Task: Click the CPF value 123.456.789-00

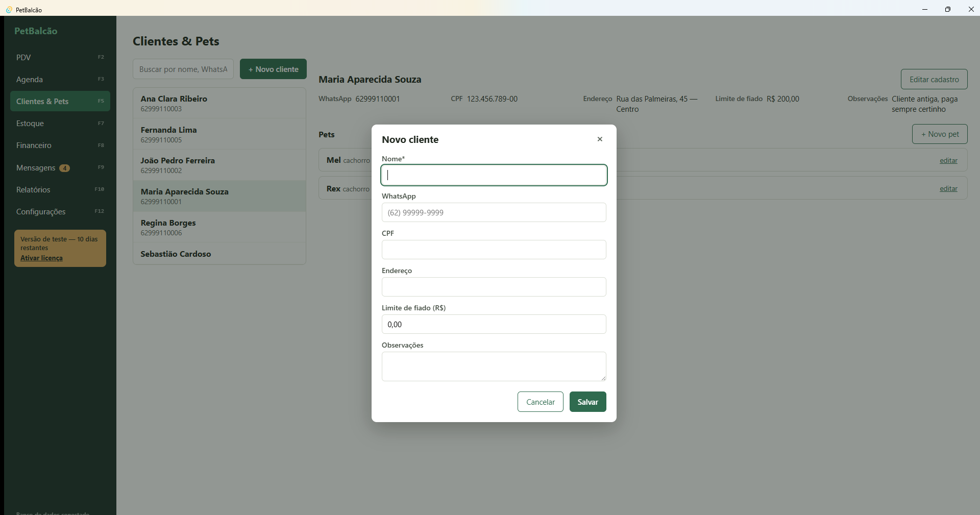Action: point(492,99)
